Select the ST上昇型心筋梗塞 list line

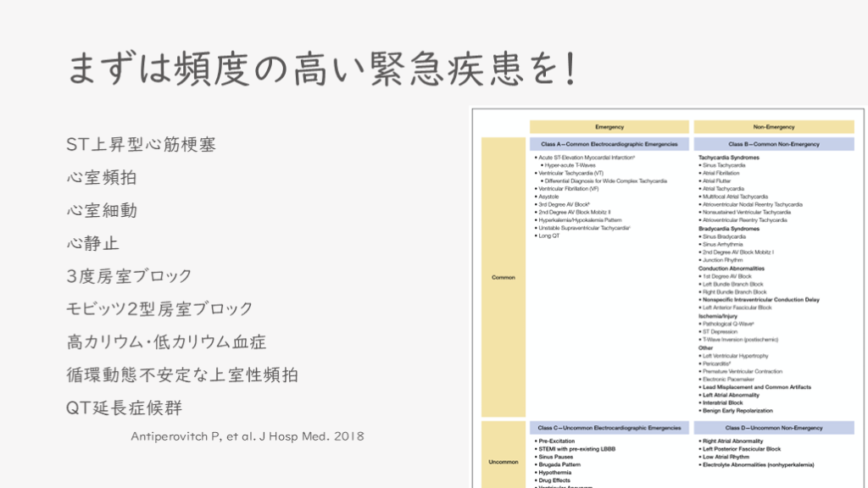tap(141, 145)
